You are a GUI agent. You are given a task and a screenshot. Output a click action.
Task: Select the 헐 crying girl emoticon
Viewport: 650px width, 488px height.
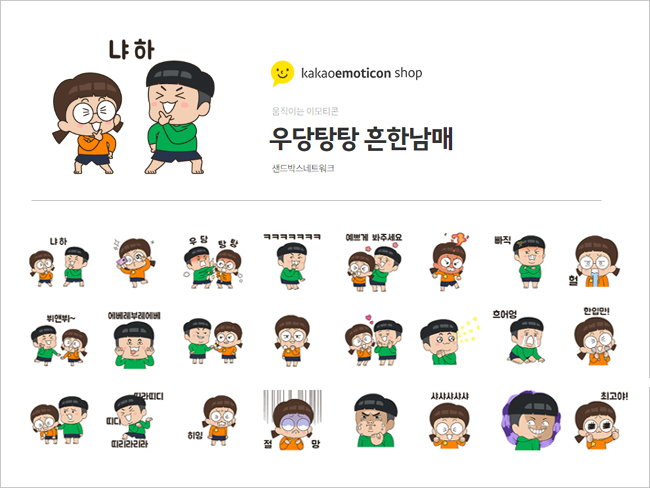[594, 261]
